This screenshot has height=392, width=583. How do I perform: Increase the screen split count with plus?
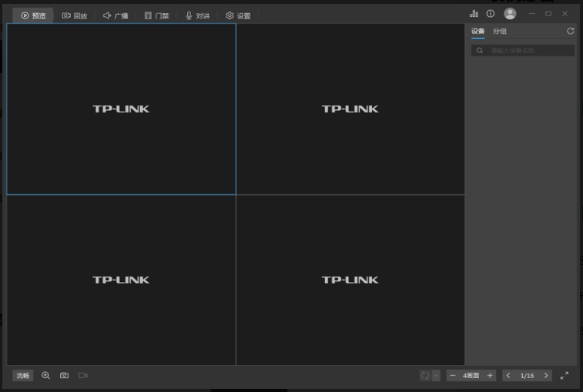pos(490,376)
